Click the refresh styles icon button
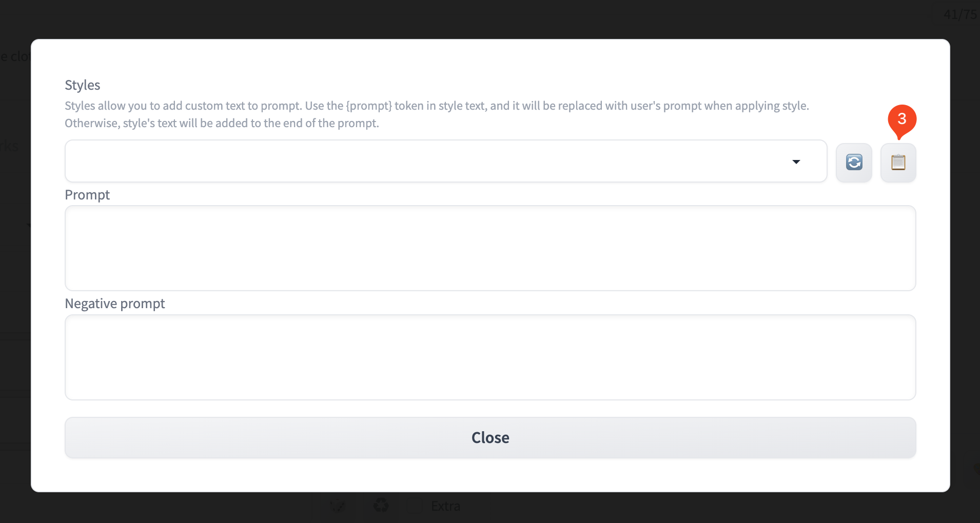This screenshot has height=523, width=980. click(854, 162)
